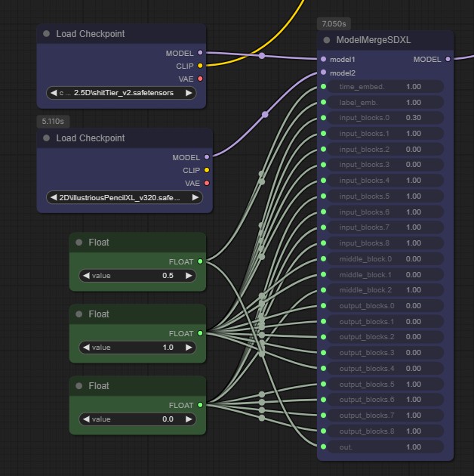Open the illustriousPencilXL_v320 checkpoint dropdown
This screenshot has height=476, width=474.
[125, 198]
